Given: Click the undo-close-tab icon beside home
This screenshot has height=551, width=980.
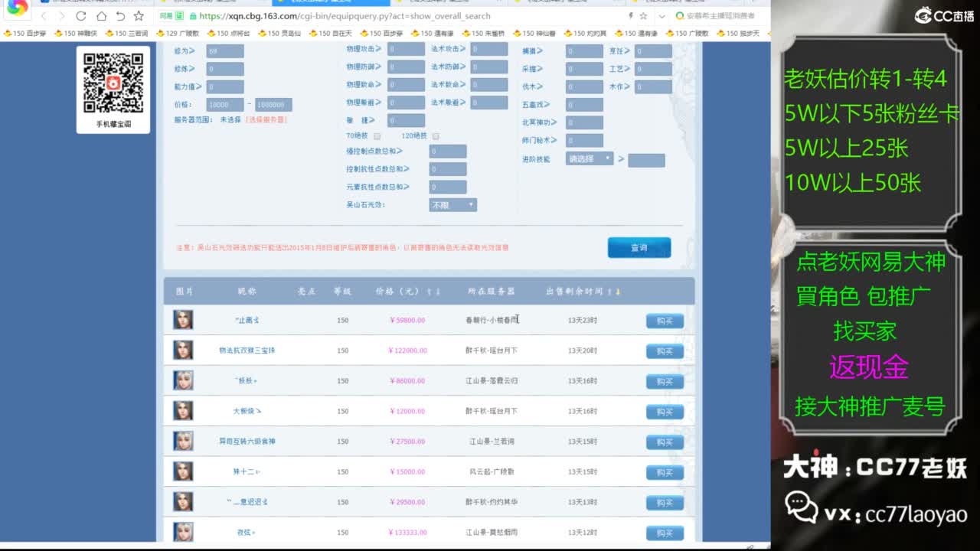Looking at the screenshot, I should click(x=120, y=16).
